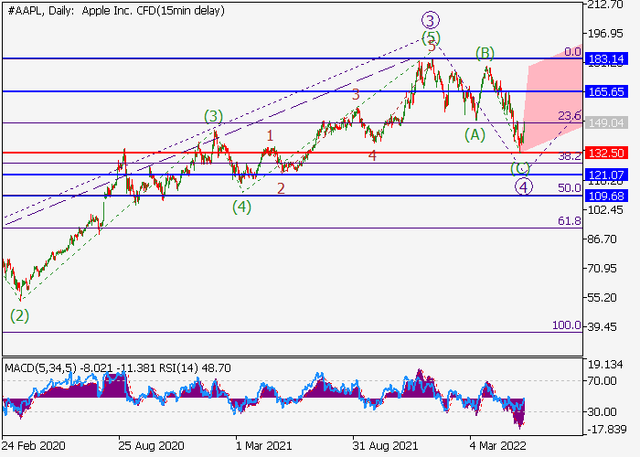Click the 31 Aug 2021 date label
Screen dimensions: 640x457
[386, 446]
